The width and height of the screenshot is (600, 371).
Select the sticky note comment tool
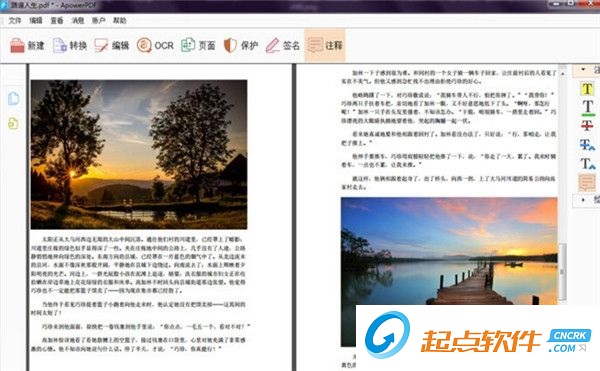pyautogui.click(x=587, y=182)
